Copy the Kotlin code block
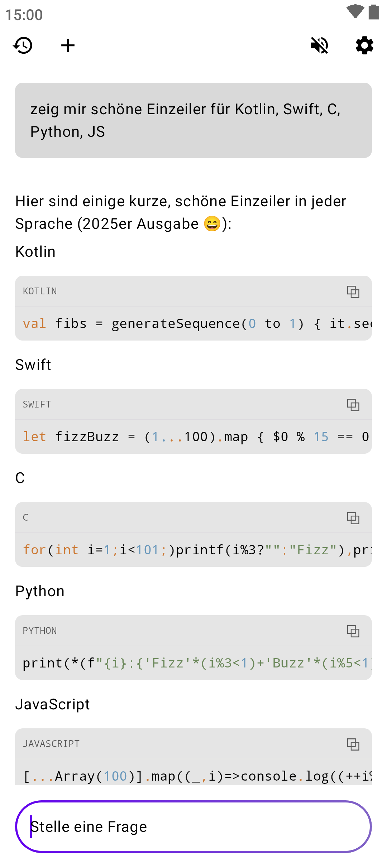This screenshot has height=868, width=387. pos(353,291)
